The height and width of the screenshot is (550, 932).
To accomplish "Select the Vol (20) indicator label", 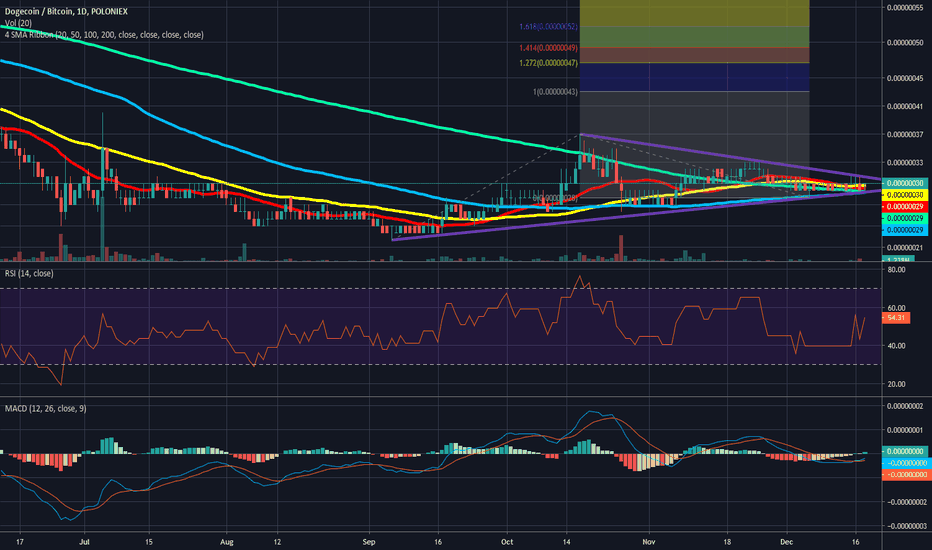I will pyautogui.click(x=18, y=23).
